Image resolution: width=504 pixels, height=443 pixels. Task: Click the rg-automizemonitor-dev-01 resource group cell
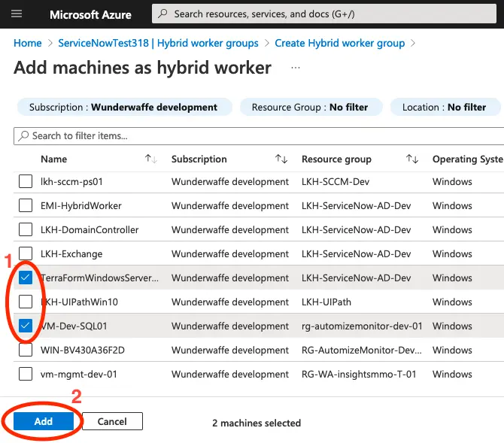tap(362, 326)
